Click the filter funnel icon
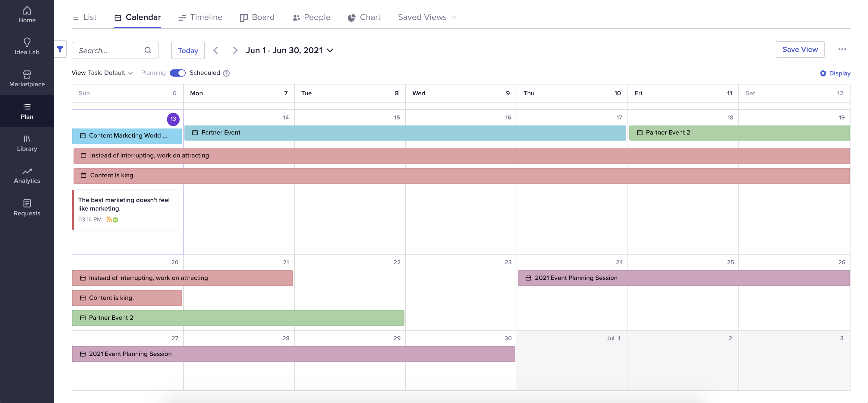This screenshot has width=868, height=403. click(x=60, y=49)
